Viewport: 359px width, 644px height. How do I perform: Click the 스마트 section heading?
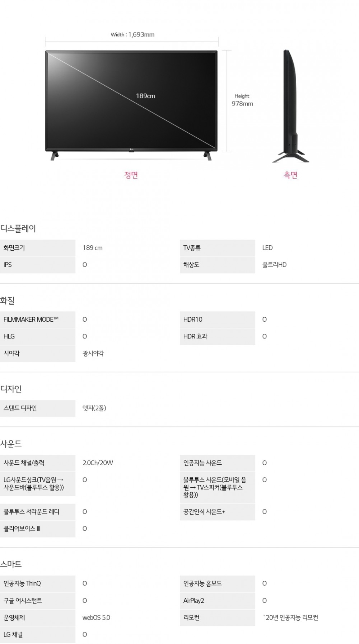click(x=11, y=564)
